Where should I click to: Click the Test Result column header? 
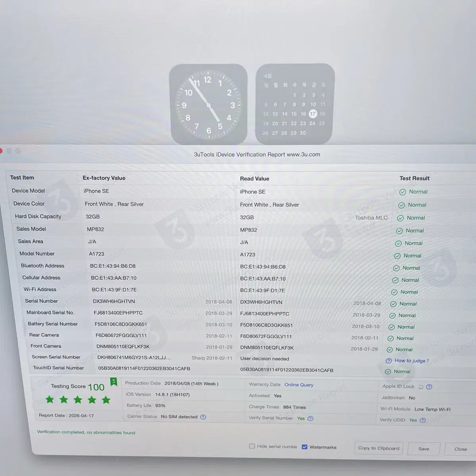point(415,178)
